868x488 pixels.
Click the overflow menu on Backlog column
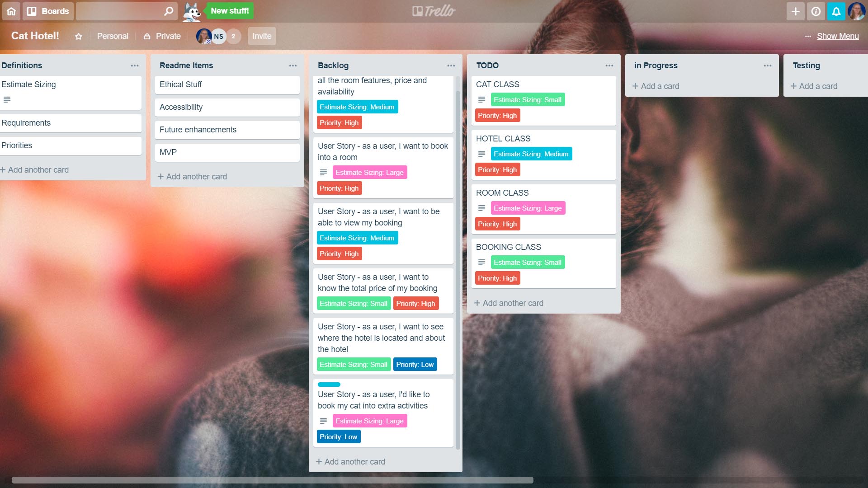click(x=450, y=65)
